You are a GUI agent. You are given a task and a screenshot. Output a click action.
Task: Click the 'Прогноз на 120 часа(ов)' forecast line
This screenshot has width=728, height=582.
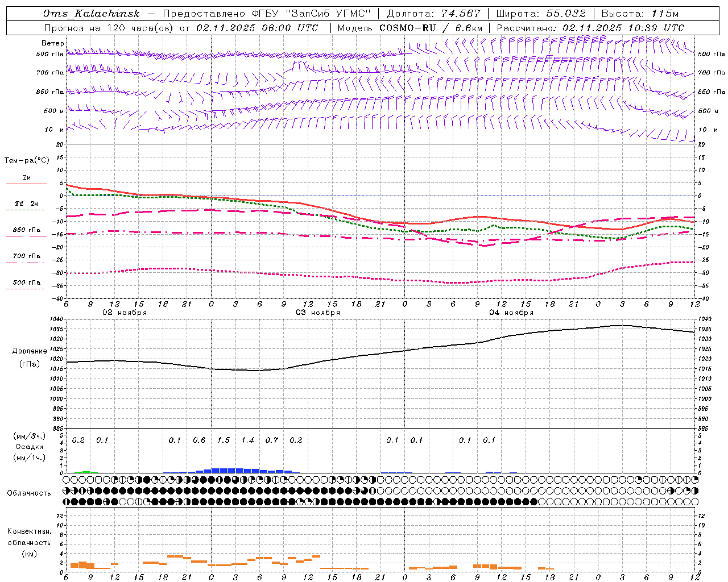(181, 28)
